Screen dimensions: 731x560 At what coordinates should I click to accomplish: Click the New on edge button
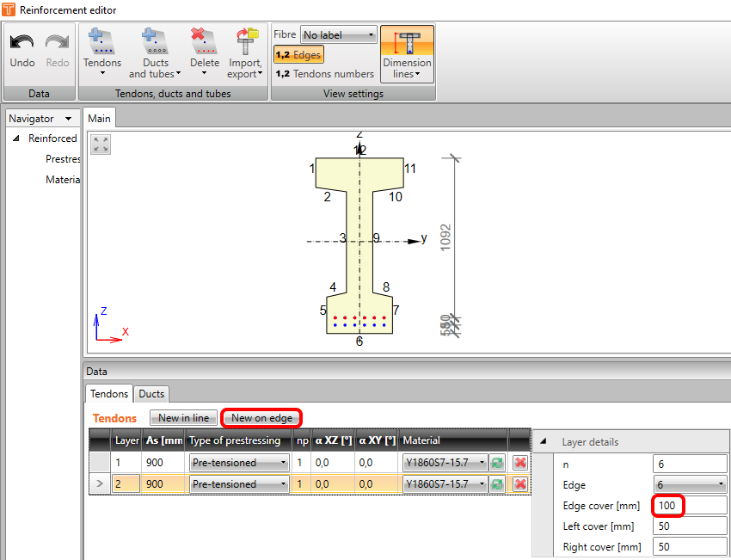pyautogui.click(x=261, y=418)
